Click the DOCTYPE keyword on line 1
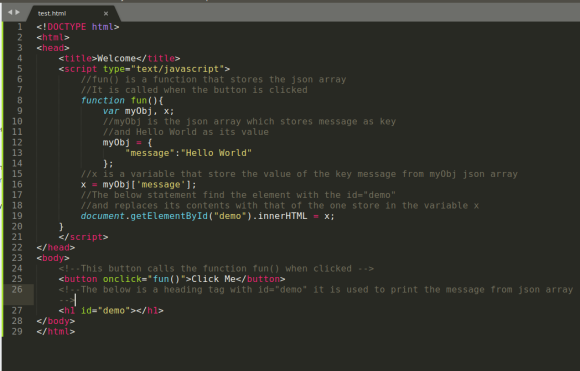 67,27
